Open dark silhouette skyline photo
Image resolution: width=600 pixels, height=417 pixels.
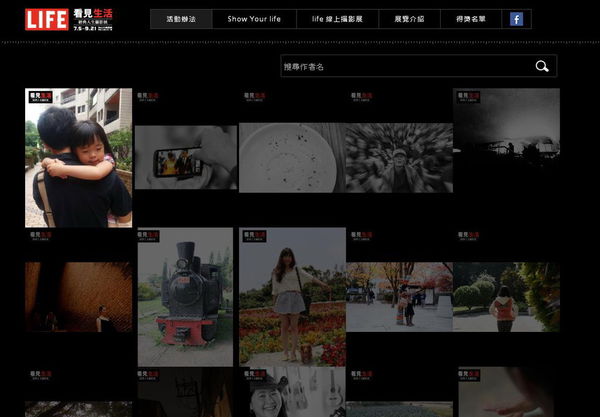click(506, 140)
